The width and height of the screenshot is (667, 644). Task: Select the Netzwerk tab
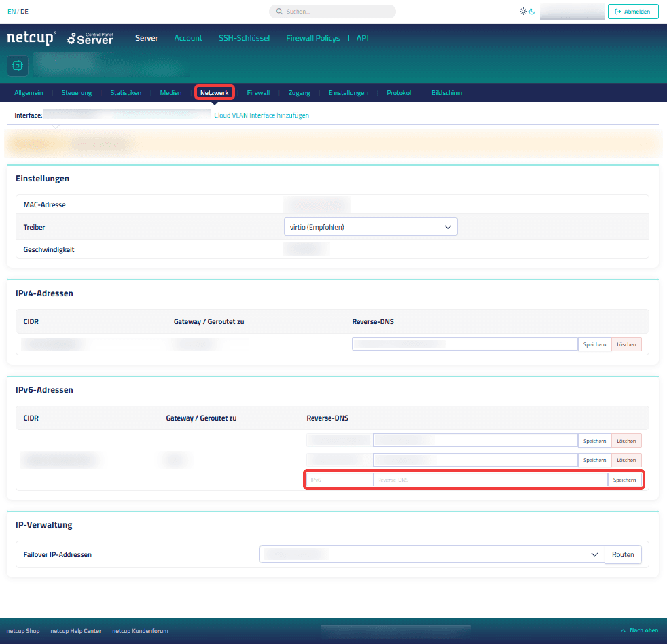[x=215, y=93]
